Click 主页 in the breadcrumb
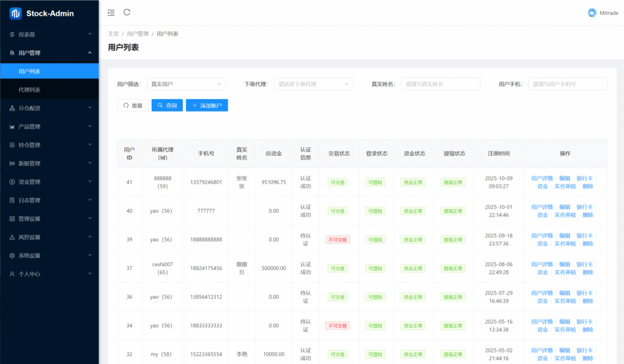624x364 pixels. pyautogui.click(x=113, y=33)
